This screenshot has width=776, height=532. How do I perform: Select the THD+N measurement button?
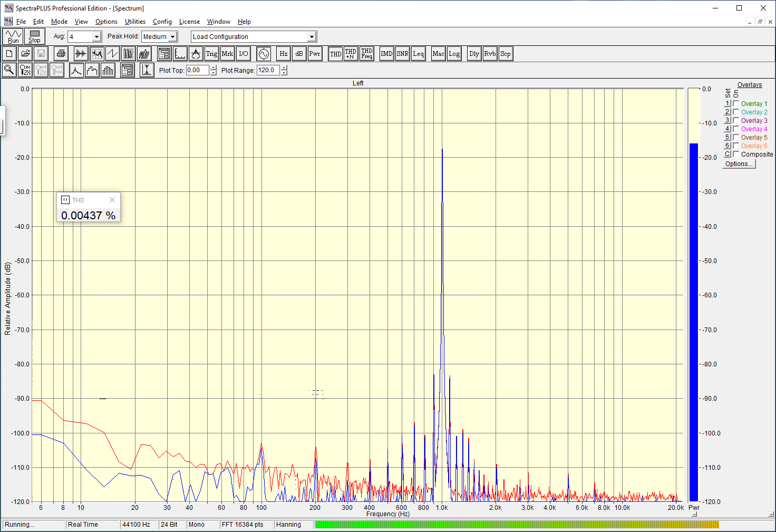(351, 54)
